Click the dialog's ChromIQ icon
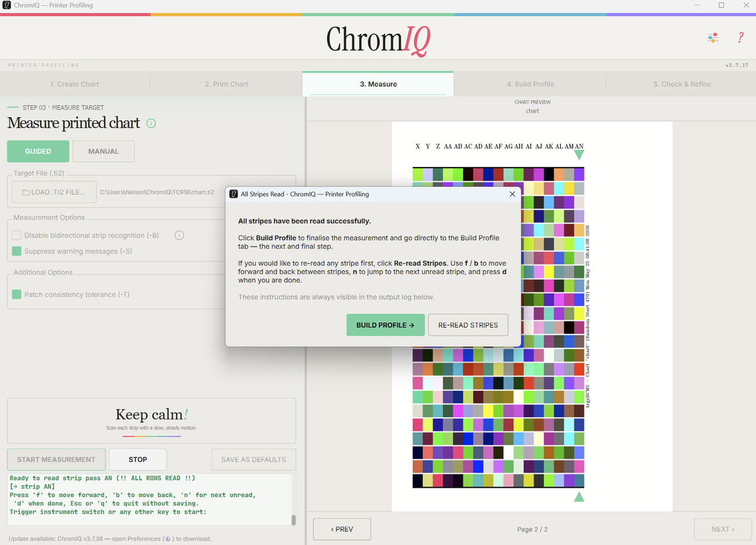Screen dimensions: 756x545 tap(234, 194)
